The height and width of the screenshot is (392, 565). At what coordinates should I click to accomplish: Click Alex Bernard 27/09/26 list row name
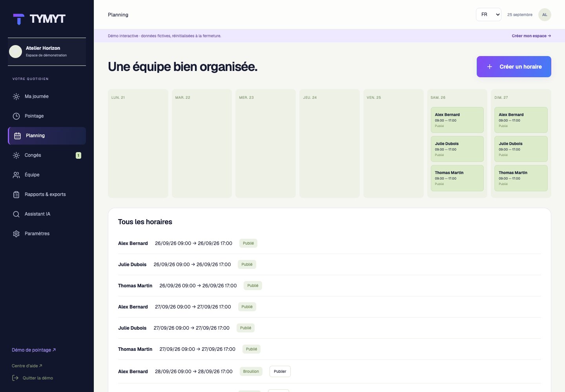click(x=133, y=307)
